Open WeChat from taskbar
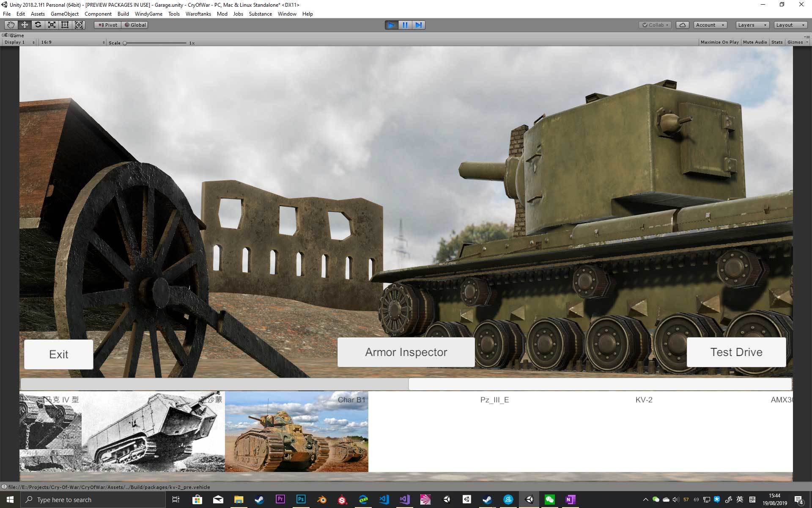This screenshot has width=812, height=508. 549,500
